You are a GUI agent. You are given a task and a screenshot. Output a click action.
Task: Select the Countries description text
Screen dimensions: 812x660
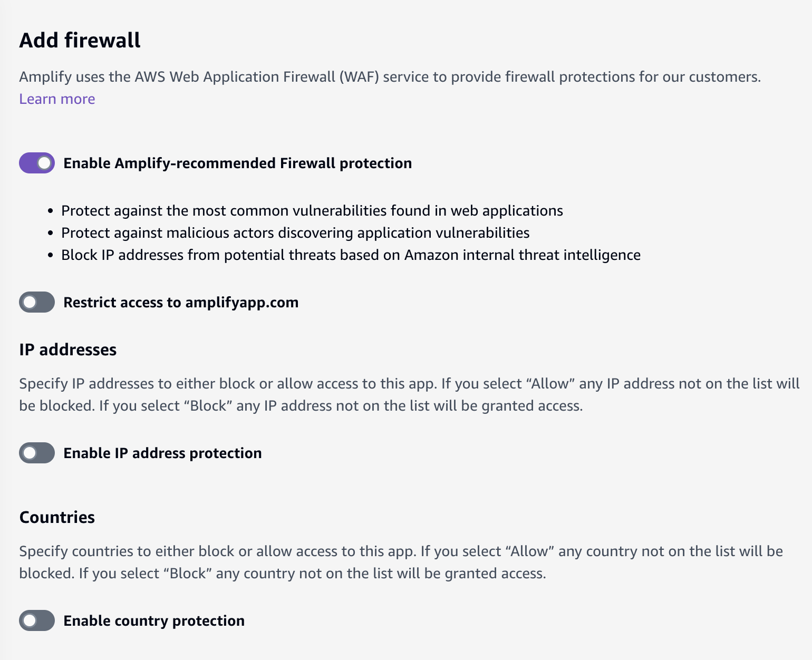[x=401, y=562]
